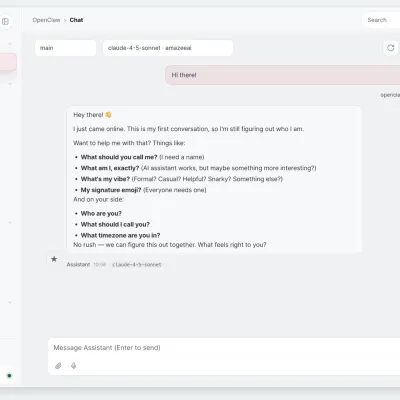400x400 pixels.
Task: Click My signature emoji? bullet
Action: pyautogui.click(x=143, y=190)
